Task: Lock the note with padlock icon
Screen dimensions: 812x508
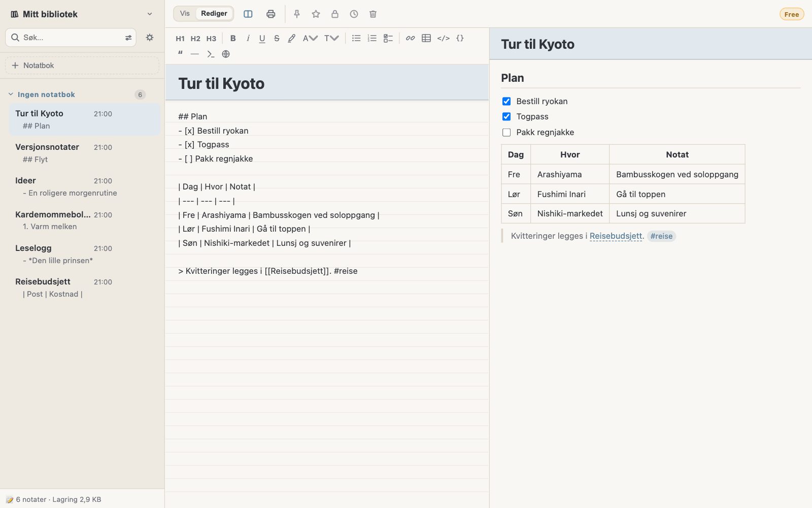Action: [335, 14]
